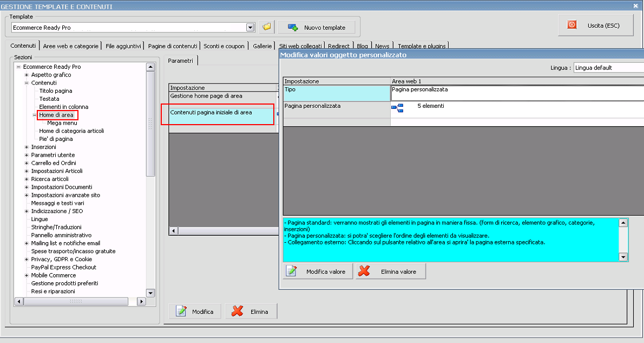644x343 pixels.
Task: Select Elementi in colonna tree item
Action: (x=64, y=107)
